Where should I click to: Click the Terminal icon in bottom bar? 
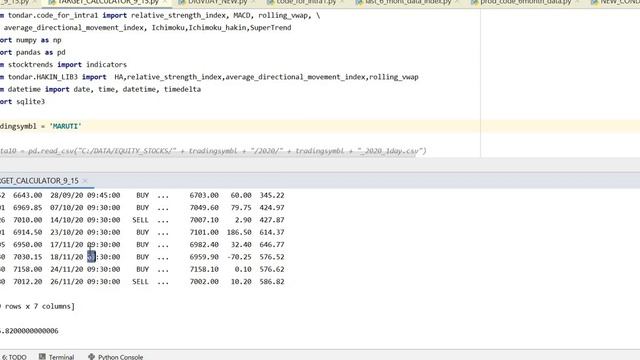(42, 357)
